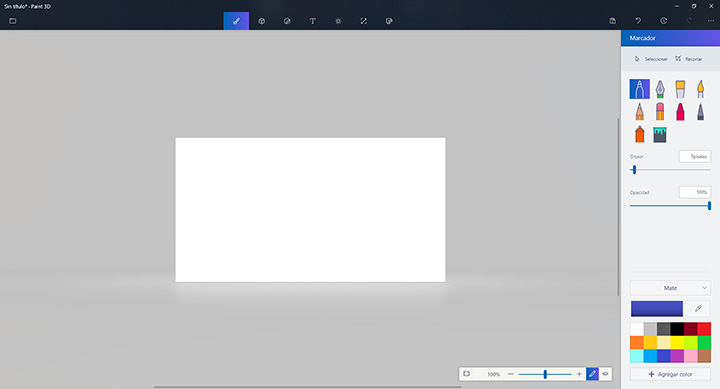Undo the last action
This screenshot has height=389, width=720.
638,21
